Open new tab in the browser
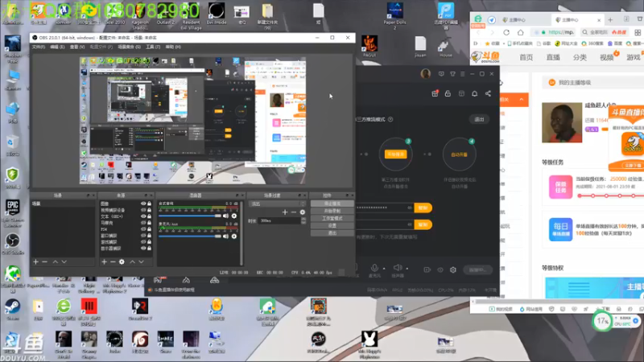The height and width of the screenshot is (362, 644). tap(610, 19)
